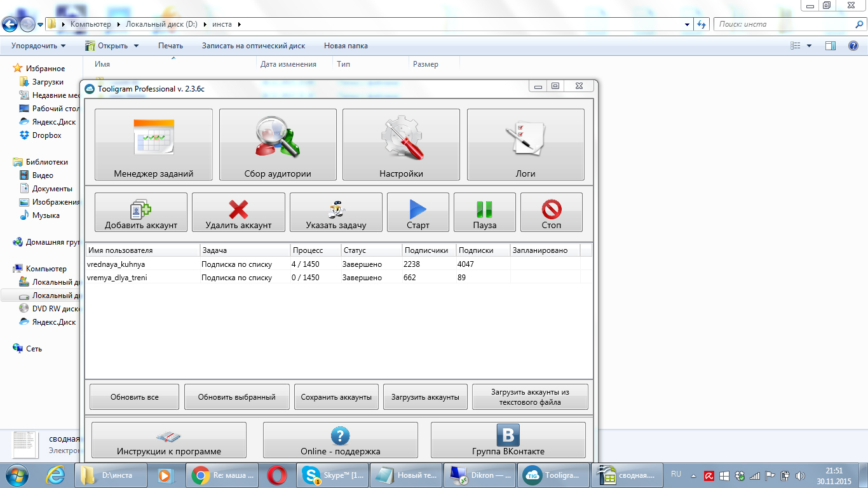
Task: Start tasks with the Старт button
Action: pos(418,212)
